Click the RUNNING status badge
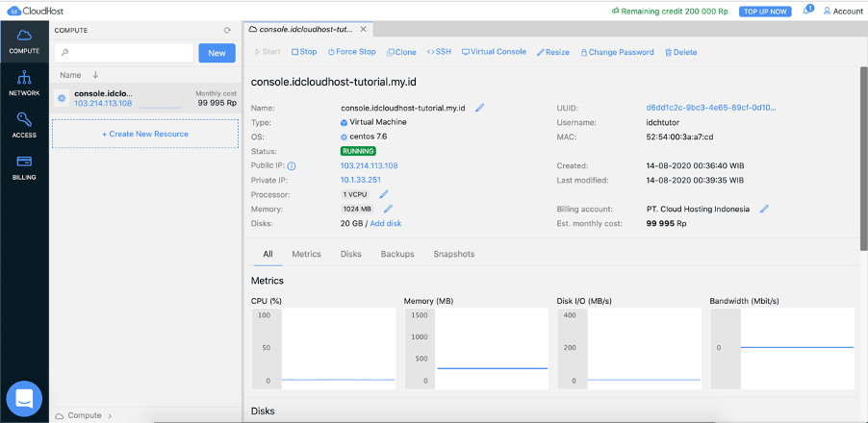This screenshot has height=423, width=868. [x=358, y=151]
